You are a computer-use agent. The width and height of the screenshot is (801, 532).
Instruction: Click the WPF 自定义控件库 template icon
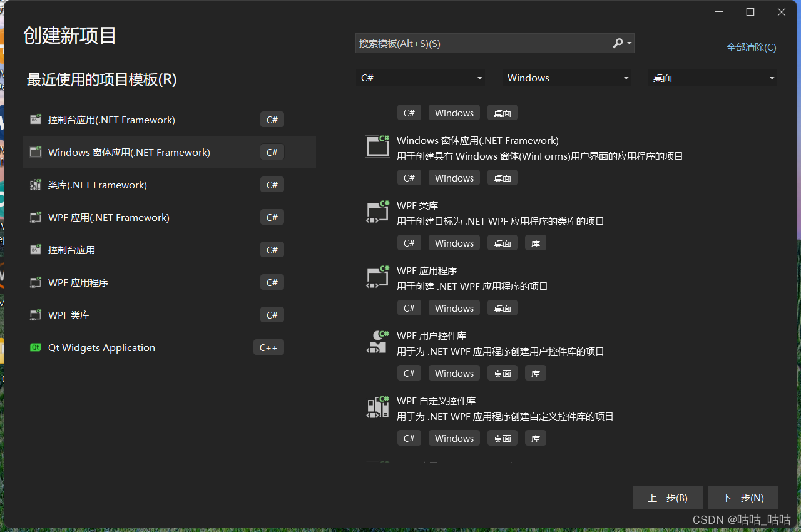378,406
